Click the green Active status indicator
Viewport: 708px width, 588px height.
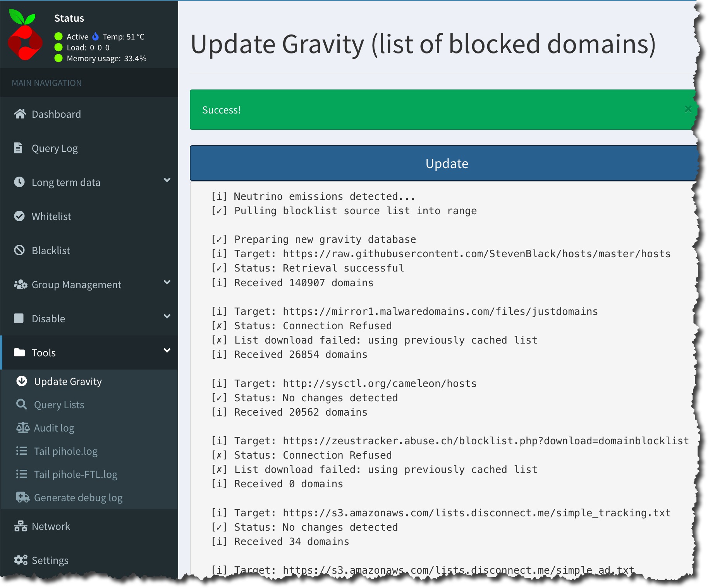58,36
